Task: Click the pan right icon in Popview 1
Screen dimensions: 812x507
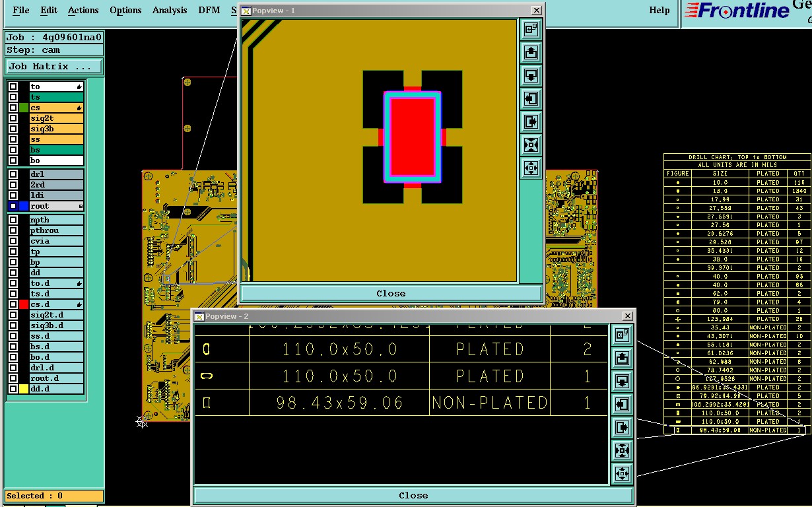Action: tap(531, 122)
